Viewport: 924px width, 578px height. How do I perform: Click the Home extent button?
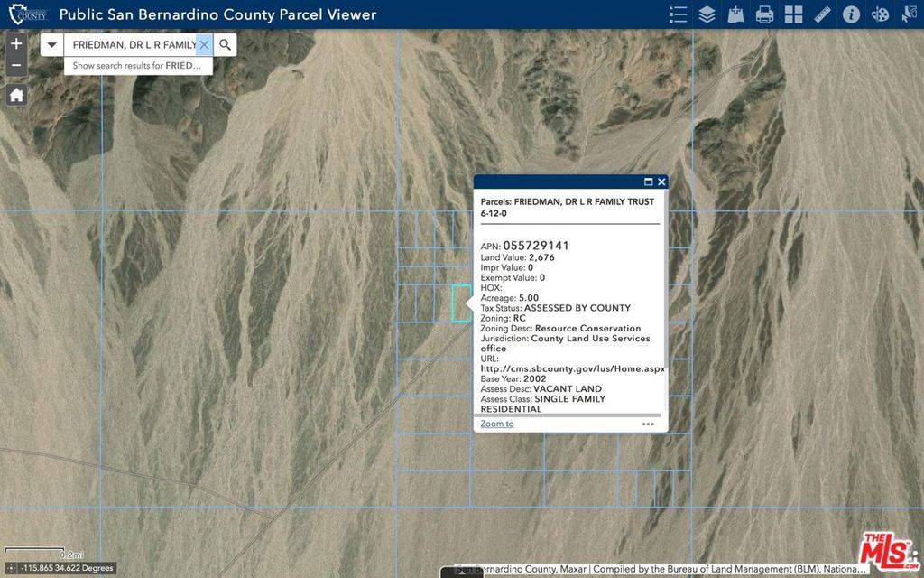(x=15, y=94)
